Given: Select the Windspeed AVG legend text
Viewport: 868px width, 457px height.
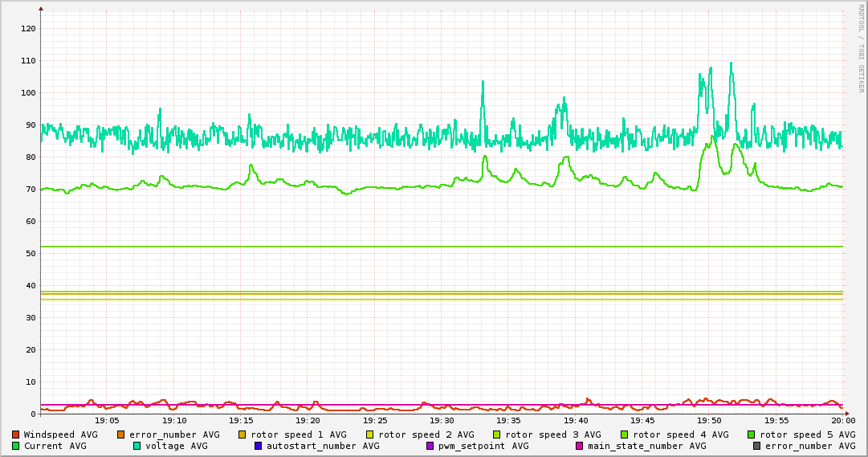Looking at the screenshot, I should pyautogui.click(x=60, y=435).
